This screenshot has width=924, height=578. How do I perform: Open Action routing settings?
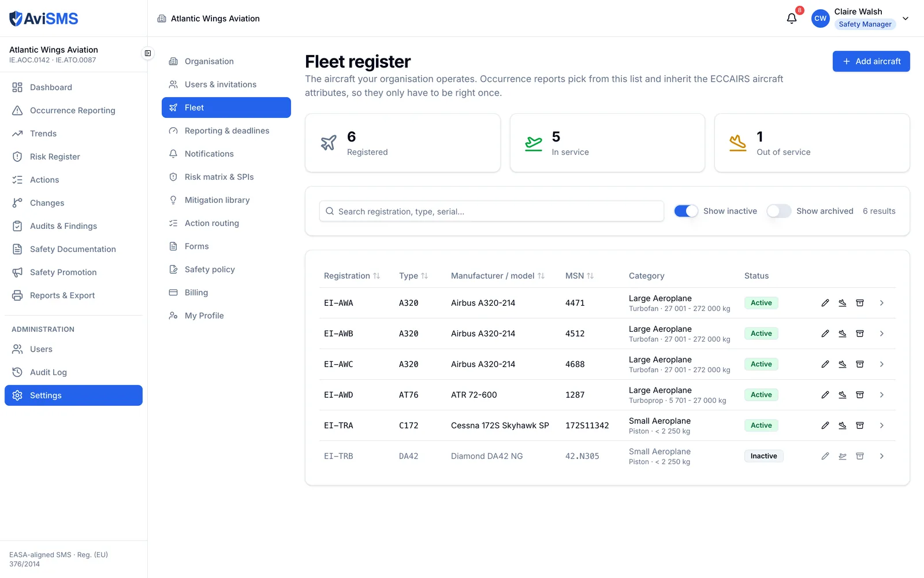[x=226, y=223]
